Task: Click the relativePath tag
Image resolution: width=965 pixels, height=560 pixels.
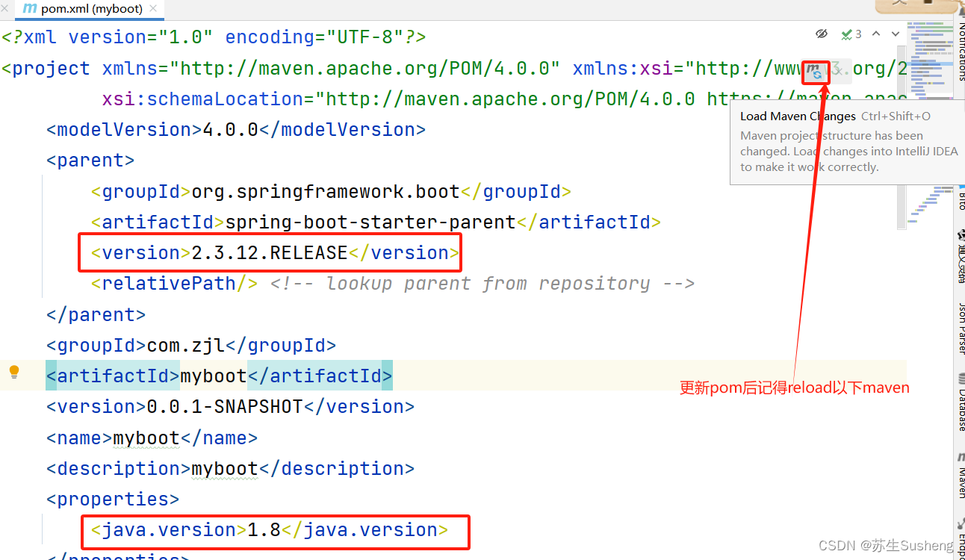Action: (x=174, y=284)
